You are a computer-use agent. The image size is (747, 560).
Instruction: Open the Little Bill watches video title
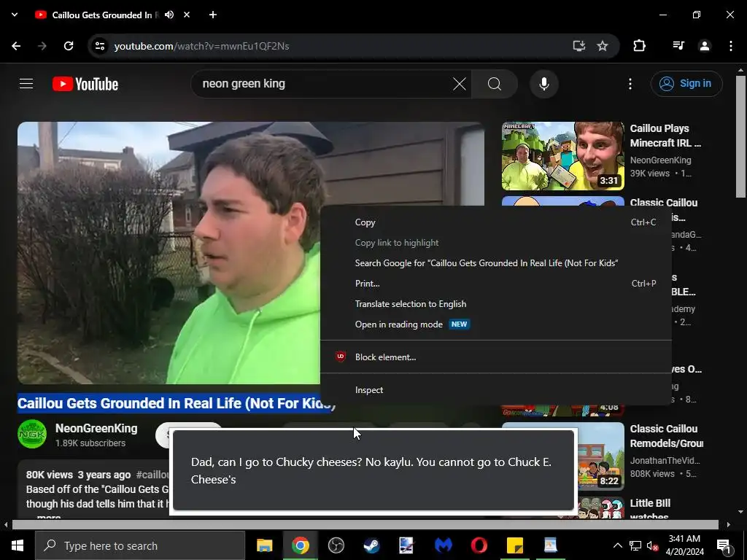[x=650, y=509]
